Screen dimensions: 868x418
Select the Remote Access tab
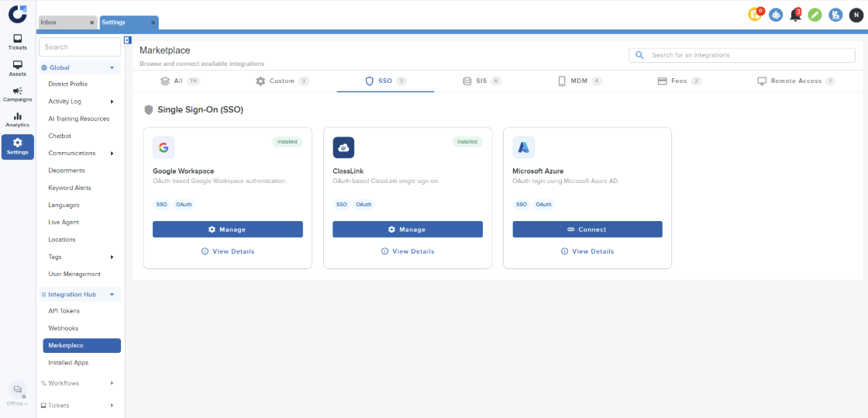point(796,81)
